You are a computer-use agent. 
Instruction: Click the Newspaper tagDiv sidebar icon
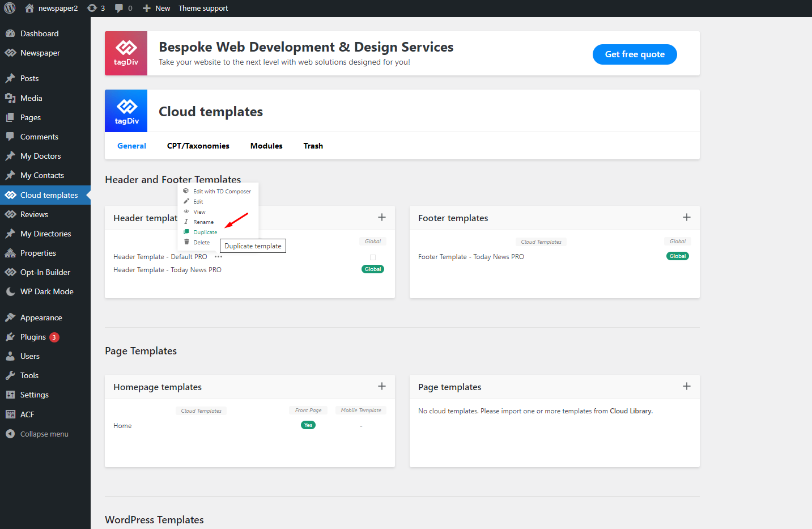(x=10, y=53)
